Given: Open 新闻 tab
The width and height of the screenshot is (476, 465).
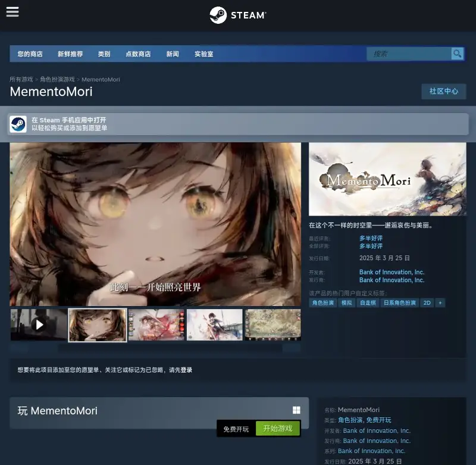Looking at the screenshot, I should [173, 54].
